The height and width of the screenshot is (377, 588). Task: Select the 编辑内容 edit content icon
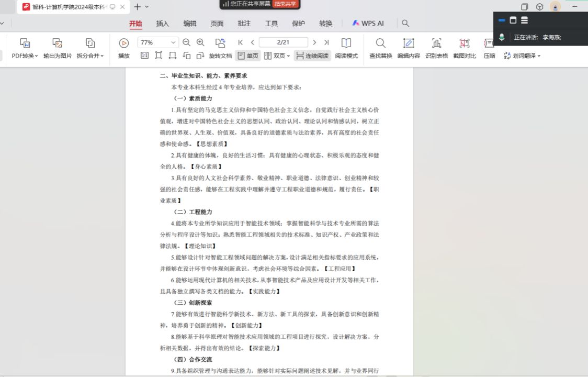coord(408,43)
